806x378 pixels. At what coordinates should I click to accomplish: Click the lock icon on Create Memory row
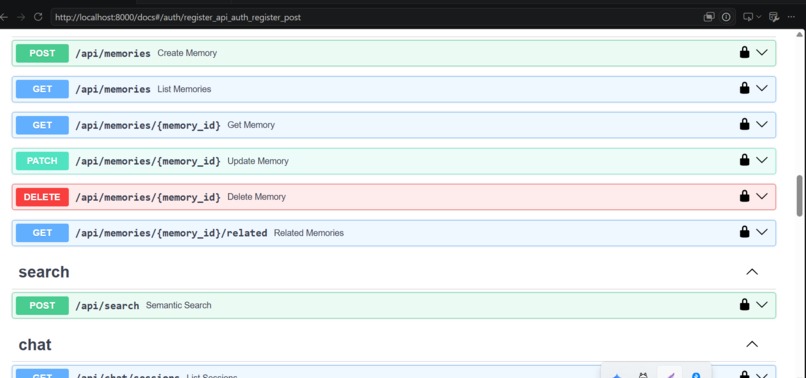744,52
